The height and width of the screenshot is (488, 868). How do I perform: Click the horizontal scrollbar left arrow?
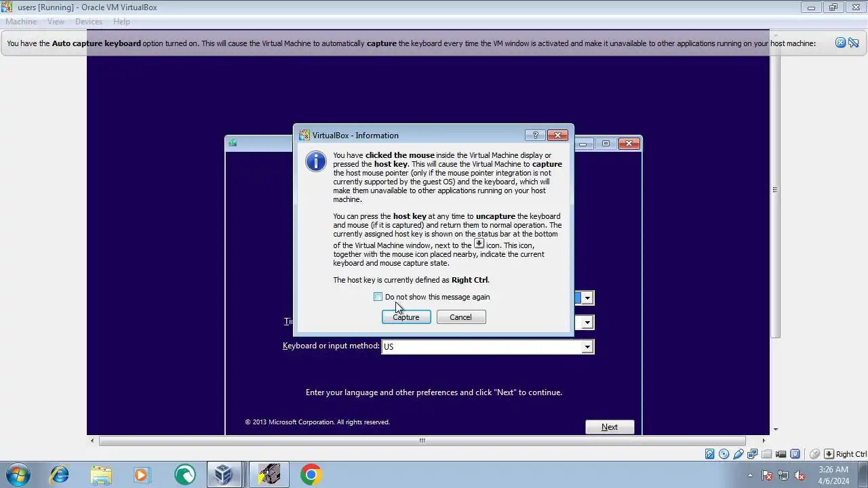click(x=93, y=441)
